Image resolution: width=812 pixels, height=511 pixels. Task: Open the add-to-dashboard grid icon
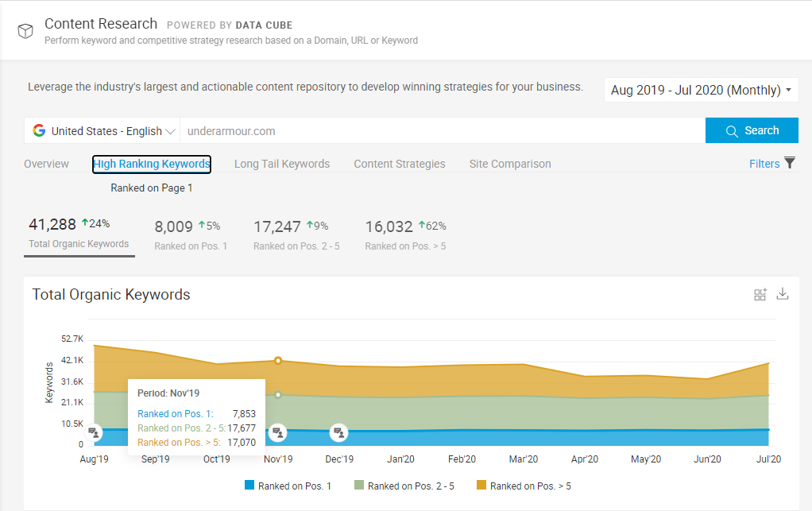point(760,294)
